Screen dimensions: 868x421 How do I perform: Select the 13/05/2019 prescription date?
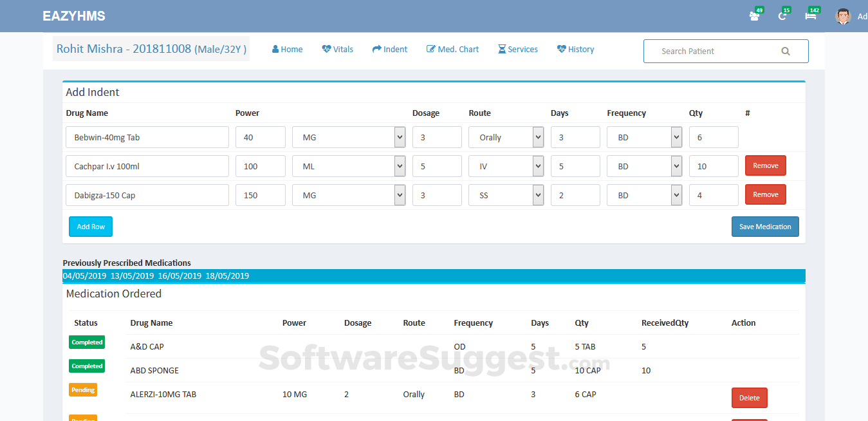point(132,276)
